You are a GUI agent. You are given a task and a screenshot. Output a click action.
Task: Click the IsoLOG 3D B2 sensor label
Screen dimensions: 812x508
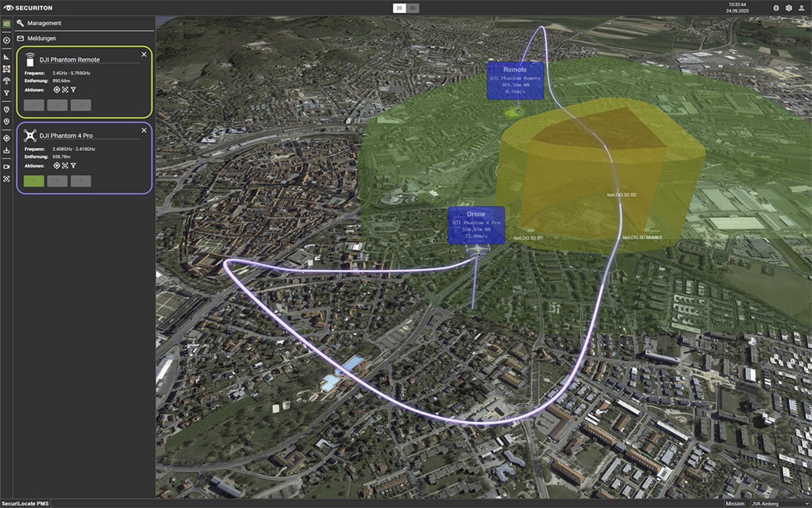pos(621,195)
